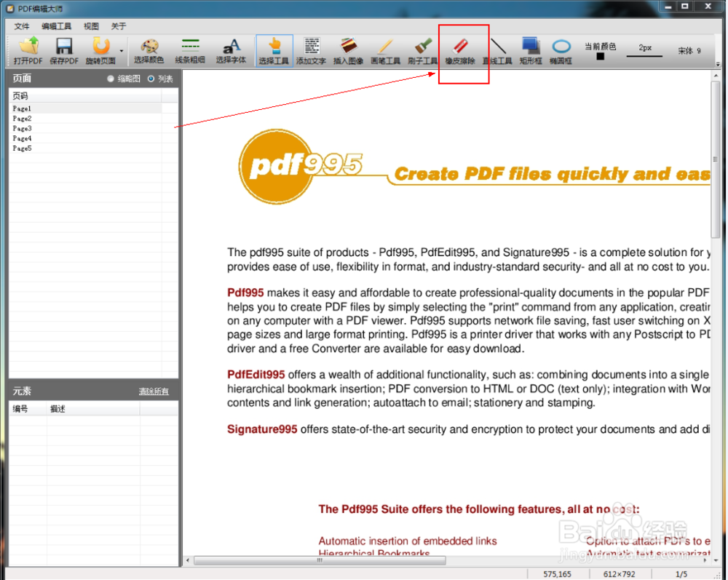Click the red Pdf995 word in the document
The image size is (728, 580).
tap(245, 293)
